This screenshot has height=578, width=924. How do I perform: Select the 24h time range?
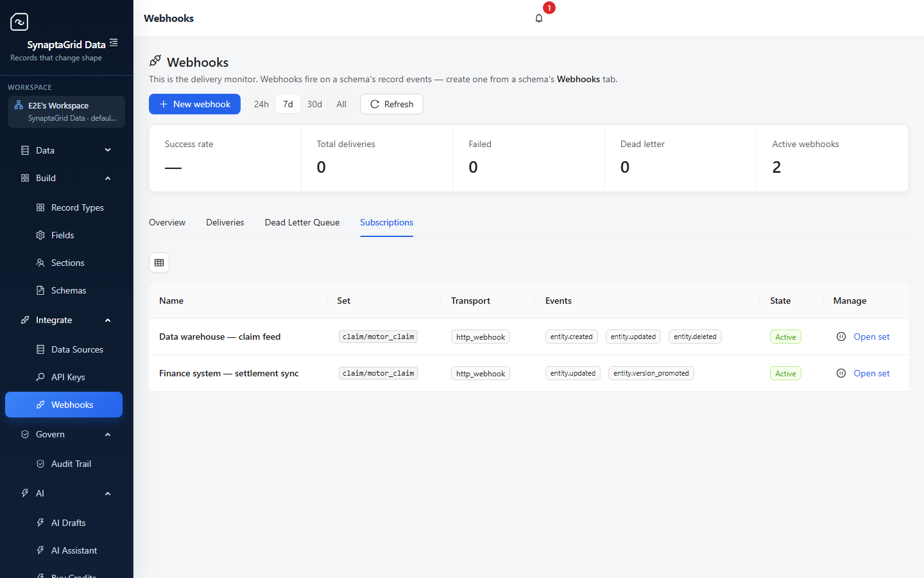tap(261, 104)
